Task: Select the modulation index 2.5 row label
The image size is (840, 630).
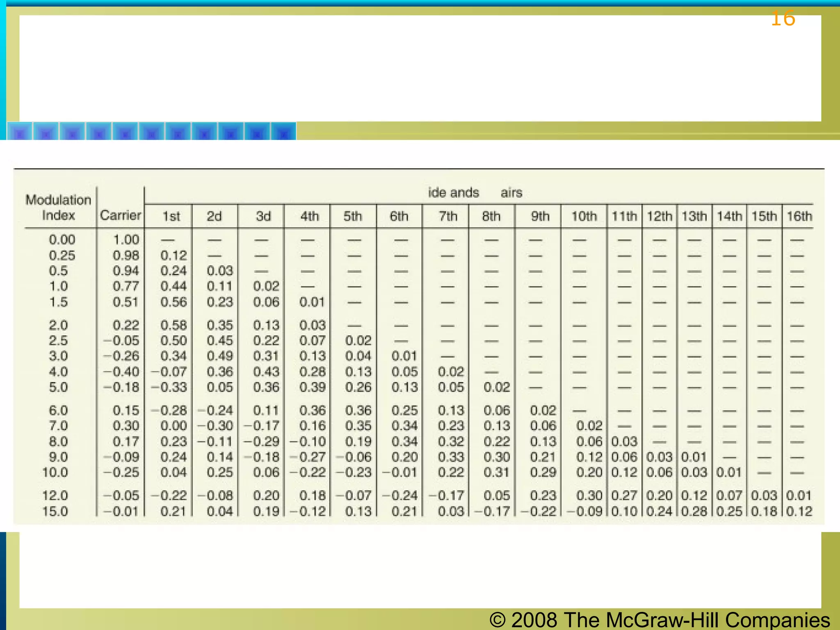Action: click(x=58, y=340)
